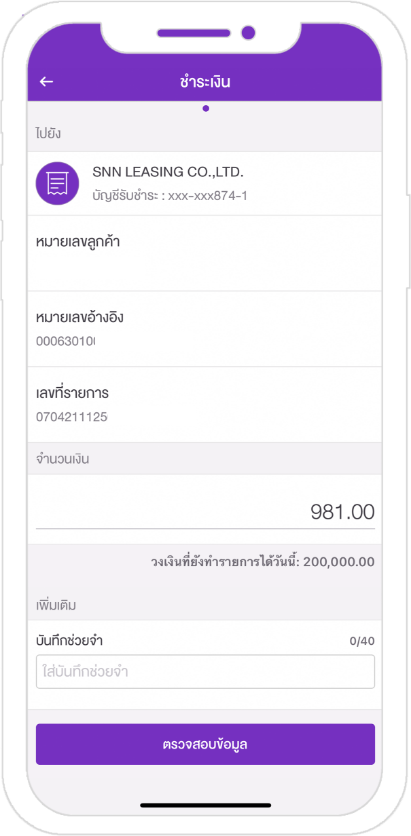Focus the ใส่บันทึกช่วยจำ memo input box
The image size is (411, 836).
click(205, 672)
